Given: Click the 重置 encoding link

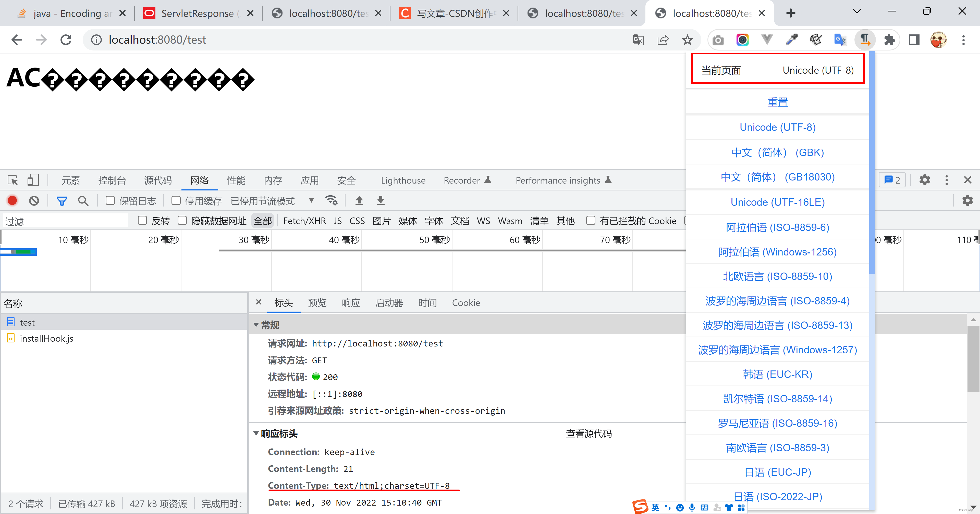Looking at the screenshot, I should (x=777, y=102).
